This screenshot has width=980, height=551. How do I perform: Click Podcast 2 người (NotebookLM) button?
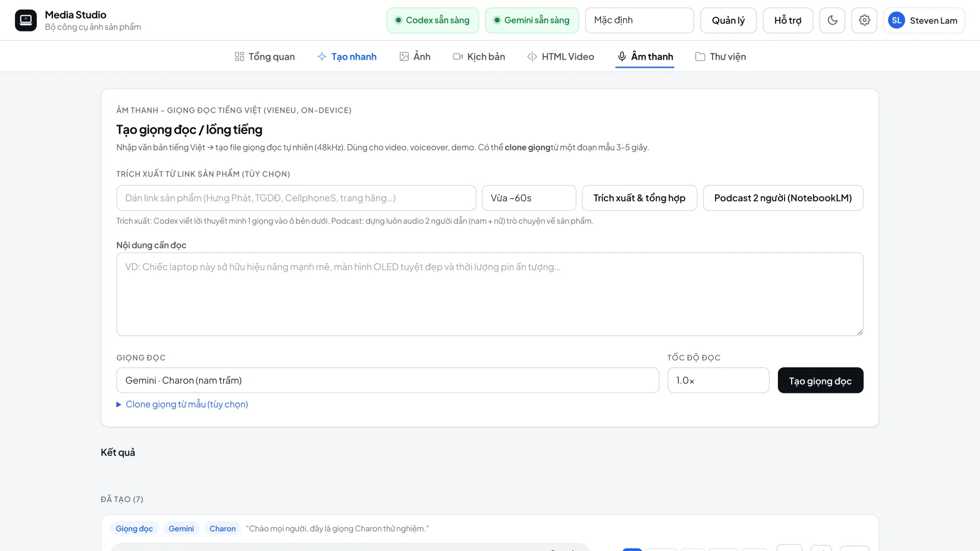coord(783,198)
